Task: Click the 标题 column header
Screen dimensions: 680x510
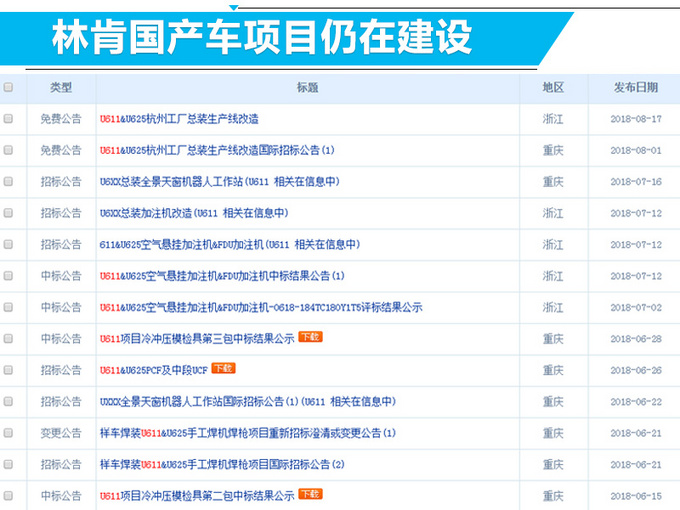Action: coord(307,88)
